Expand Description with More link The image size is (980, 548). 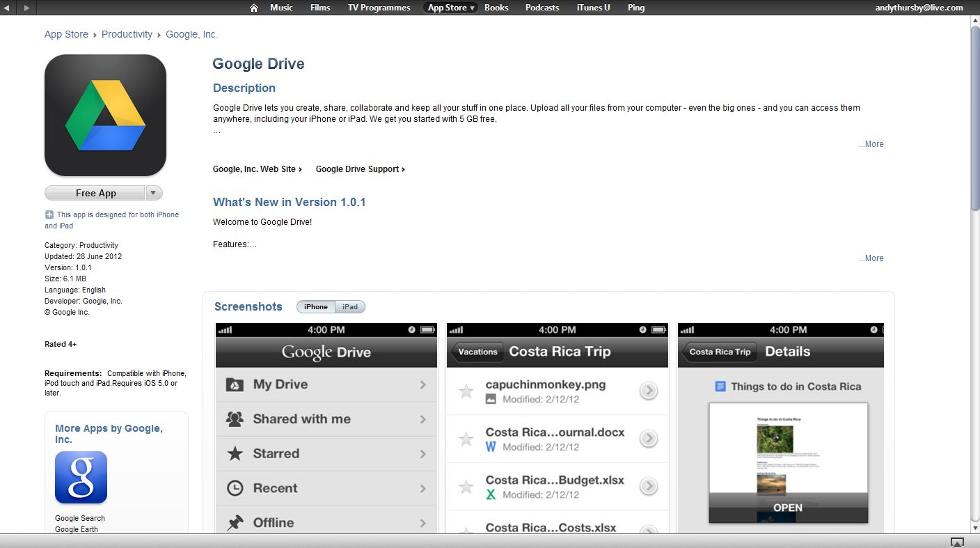tap(871, 144)
